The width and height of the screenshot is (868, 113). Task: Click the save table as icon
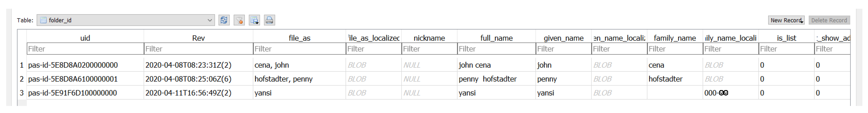pyautogui.click(x=254, y=20)
